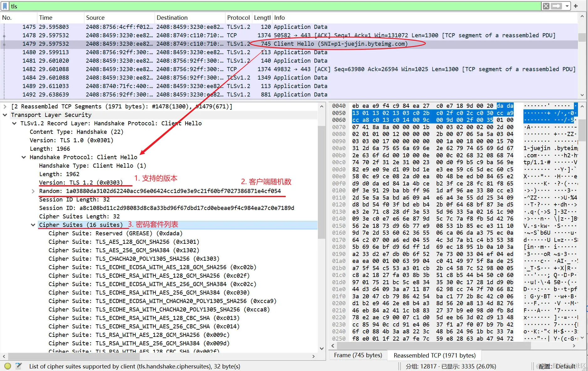Open the display filter bookmark menu

[5, 6]
